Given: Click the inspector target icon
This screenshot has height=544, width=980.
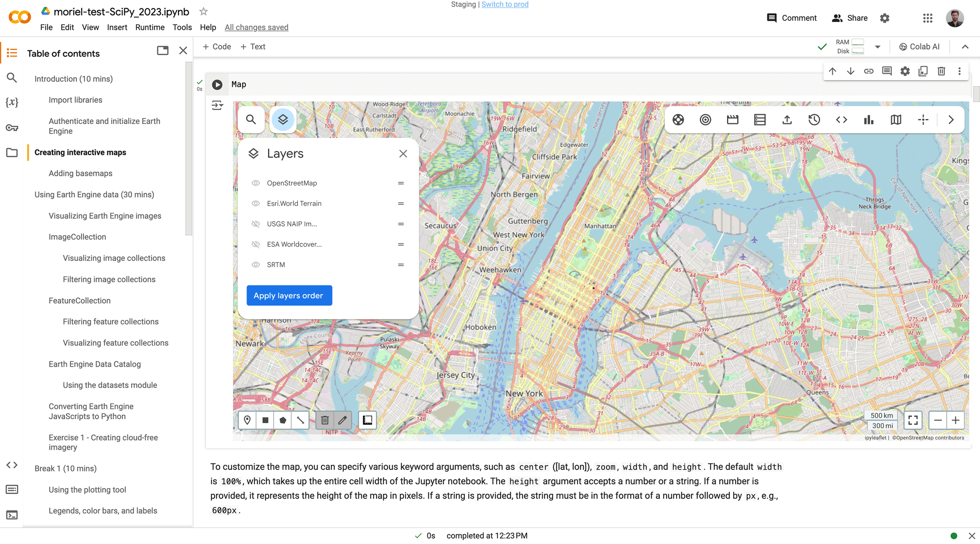Looking at the screenshot, I should click(x=706, y=120).
